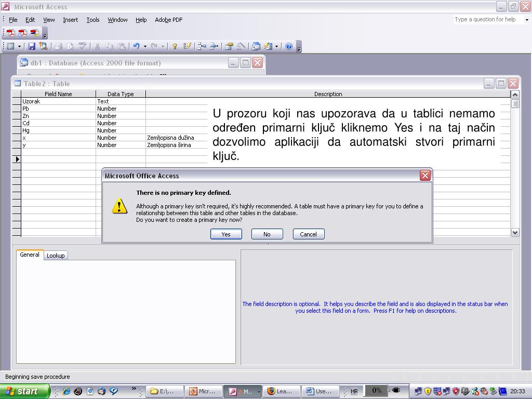
Task: Expand the main toolbar options arrow
Action: coord(299,46)
